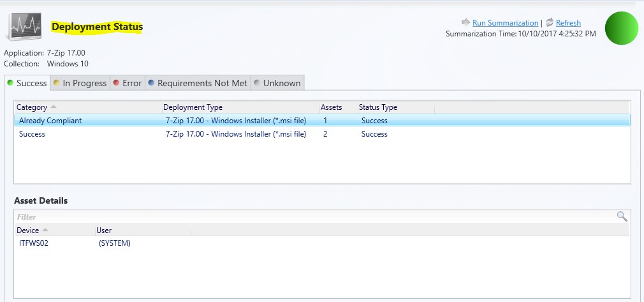Image resolution: width=644 pixels, height=302 pixels.
Task: Open the Requirements Not Met tab
Action: pyautogui.click(x=198, y=83)
